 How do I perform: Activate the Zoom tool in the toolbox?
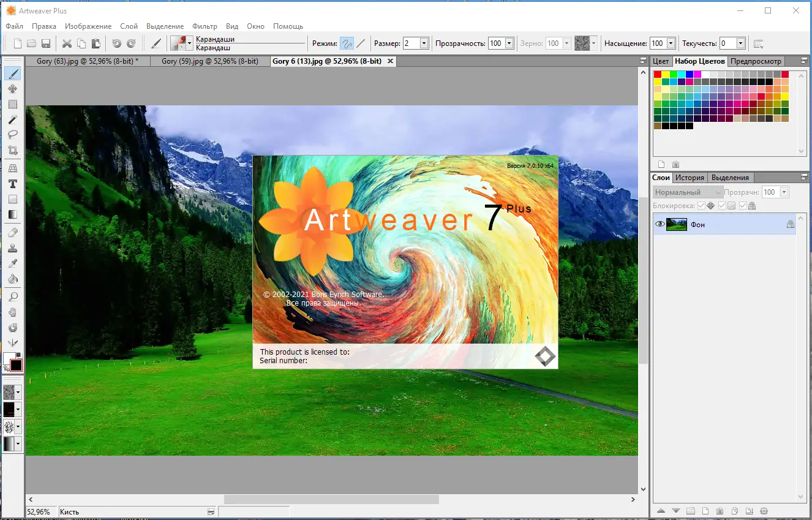tap(13, 296)
